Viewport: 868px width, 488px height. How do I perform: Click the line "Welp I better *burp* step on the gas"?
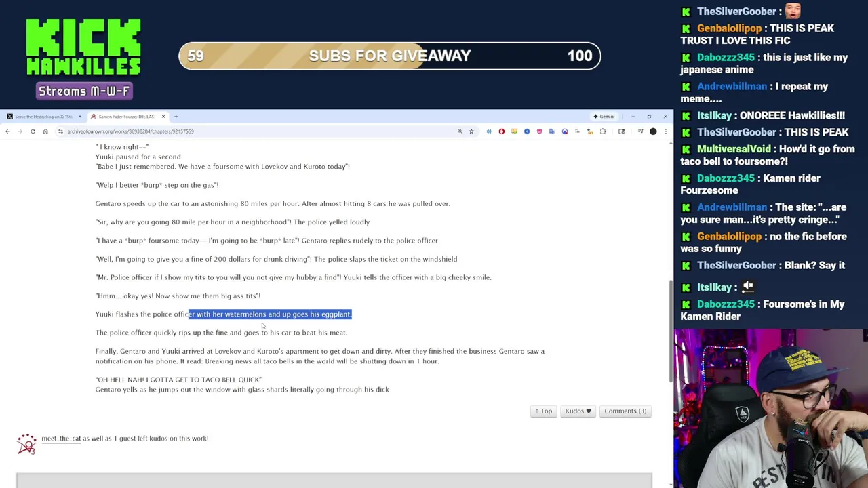[157, 185]
